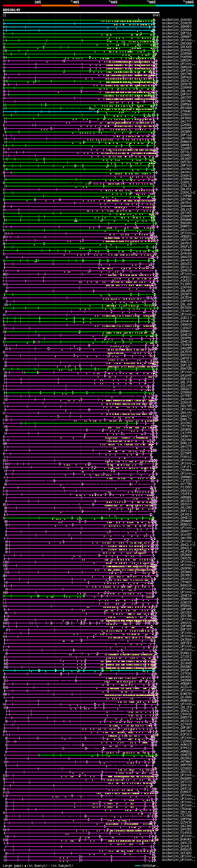Click the orange ~40% identity legend bar
197x868 pixels.
point(60,6)
